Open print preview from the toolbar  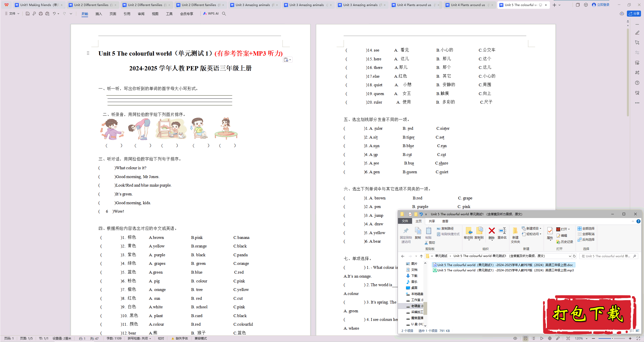pos(47,14)
